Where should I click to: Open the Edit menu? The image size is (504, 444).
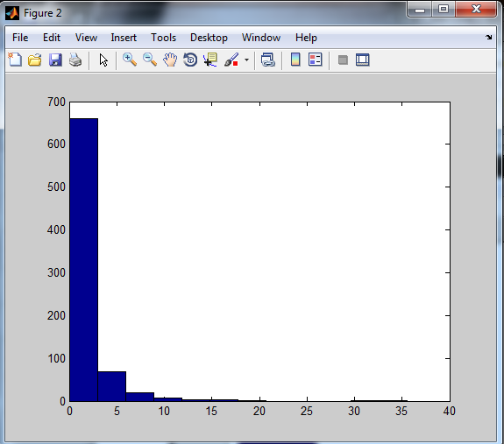(x=52, y=38)
